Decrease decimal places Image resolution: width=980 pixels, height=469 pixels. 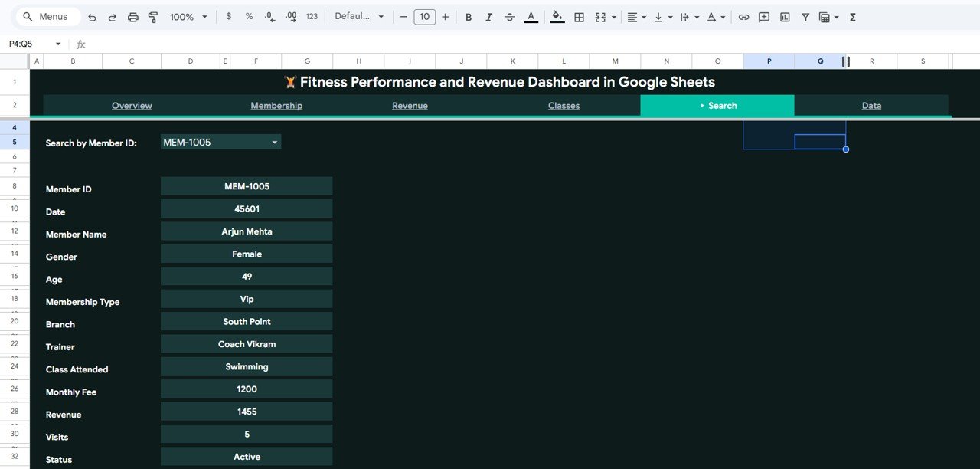tap(269, 16)
